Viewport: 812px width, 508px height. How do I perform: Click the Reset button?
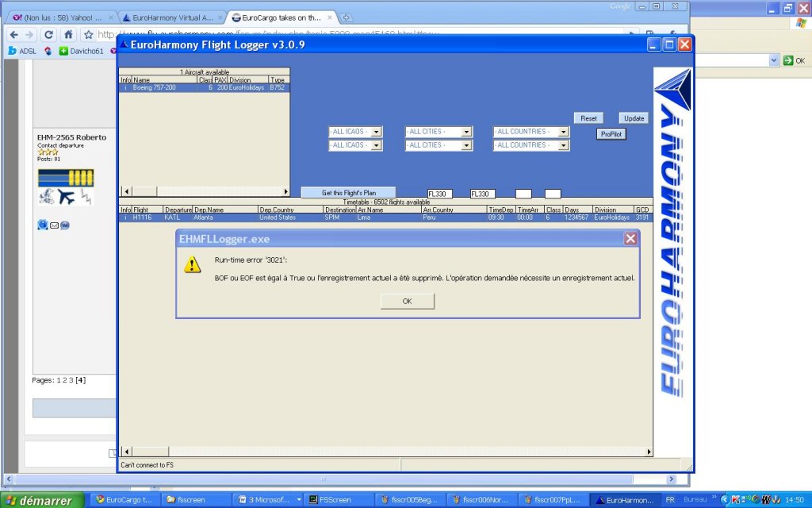[588, 118]
